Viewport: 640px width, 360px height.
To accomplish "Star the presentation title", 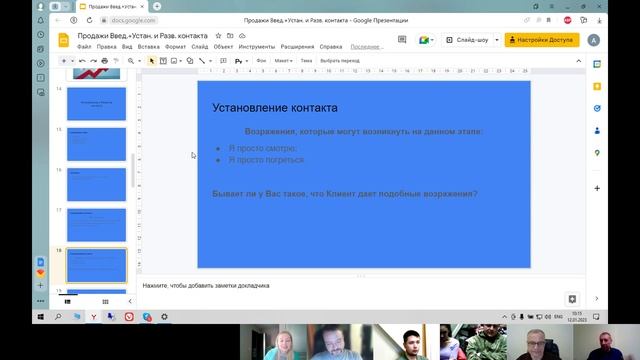I will [x=218, y=36].
